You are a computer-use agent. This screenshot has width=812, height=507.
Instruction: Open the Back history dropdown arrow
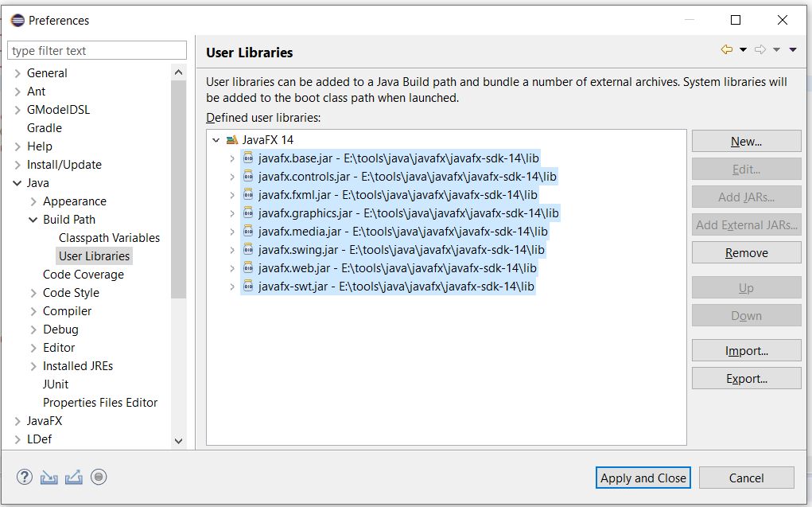tap(743, 50)
